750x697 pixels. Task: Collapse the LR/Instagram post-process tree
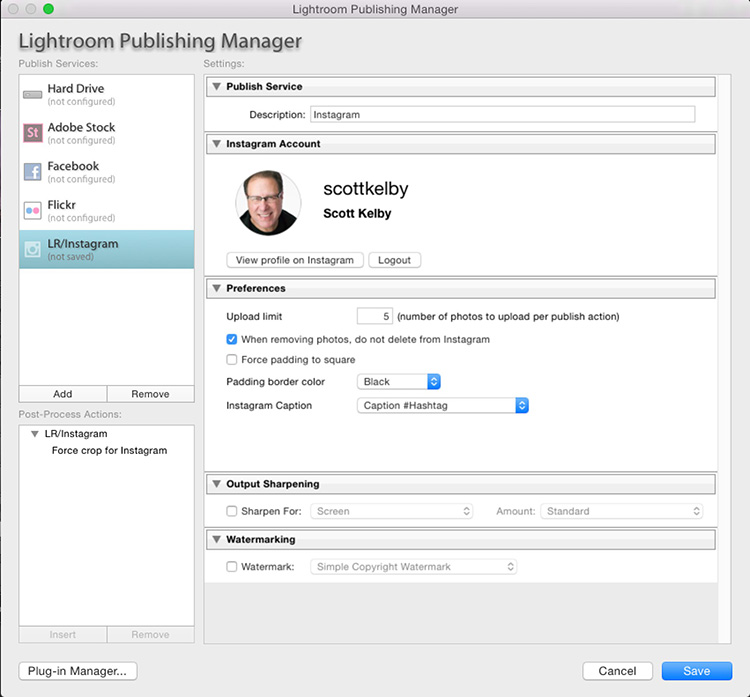click(34, 434)
